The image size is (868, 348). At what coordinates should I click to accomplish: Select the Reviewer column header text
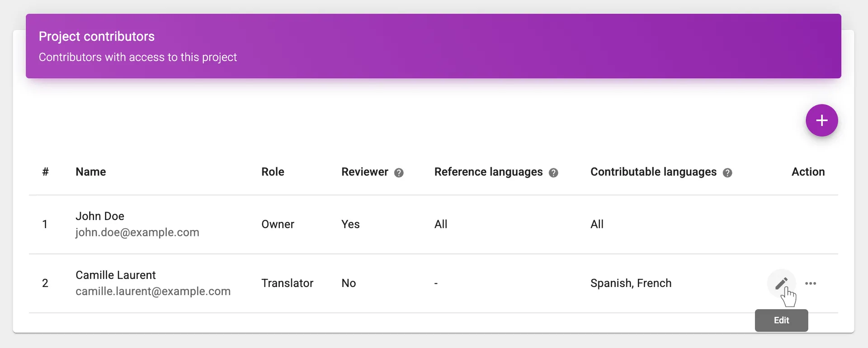click(x=365, y=172)
